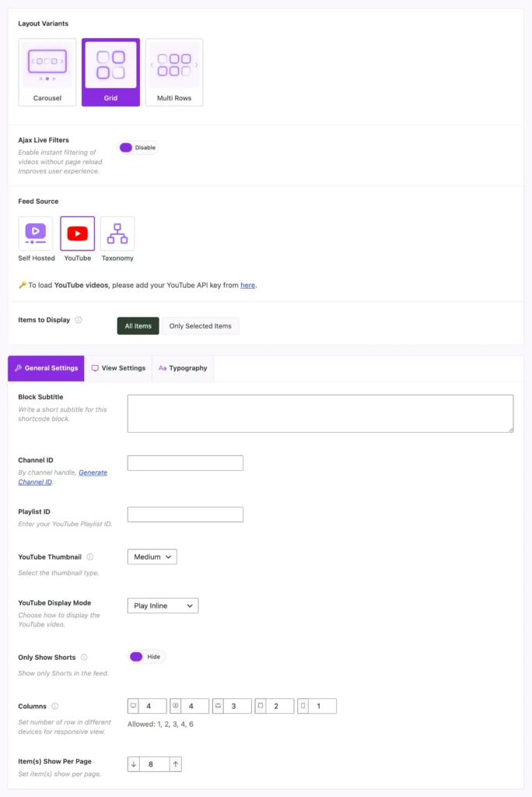Toggle the Ajax Live Filters switch
This screenshot has height=797, width=532.
coord(138,147)
